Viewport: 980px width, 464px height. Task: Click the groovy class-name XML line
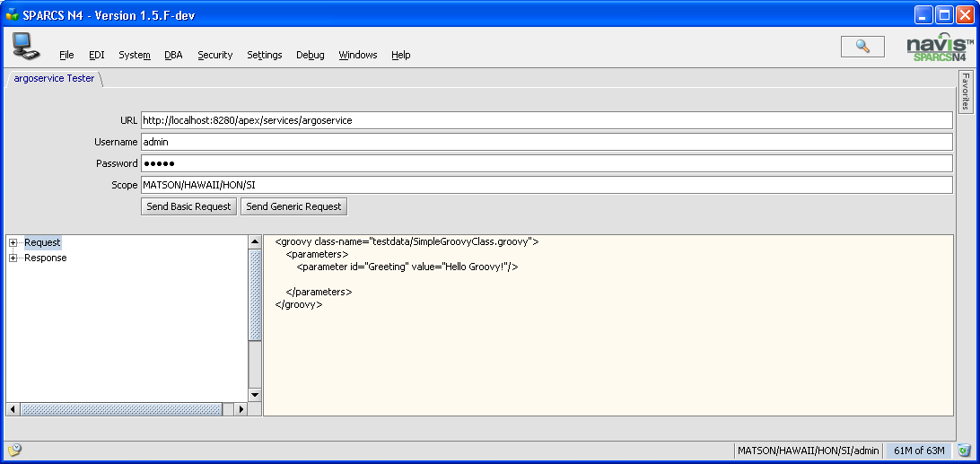[407, 241]
